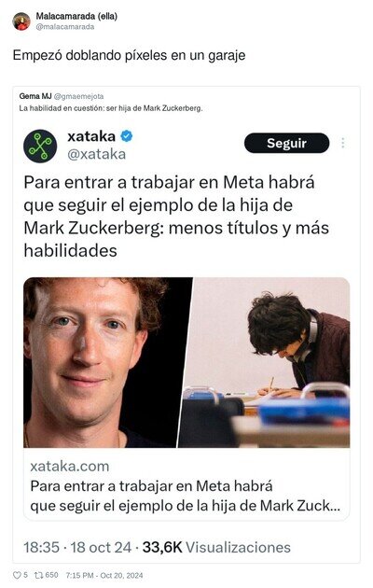This screenshot has height=588, width=373.
Task: Click the 33,6K Visualizaciones counter
Action: pos(216,547)
